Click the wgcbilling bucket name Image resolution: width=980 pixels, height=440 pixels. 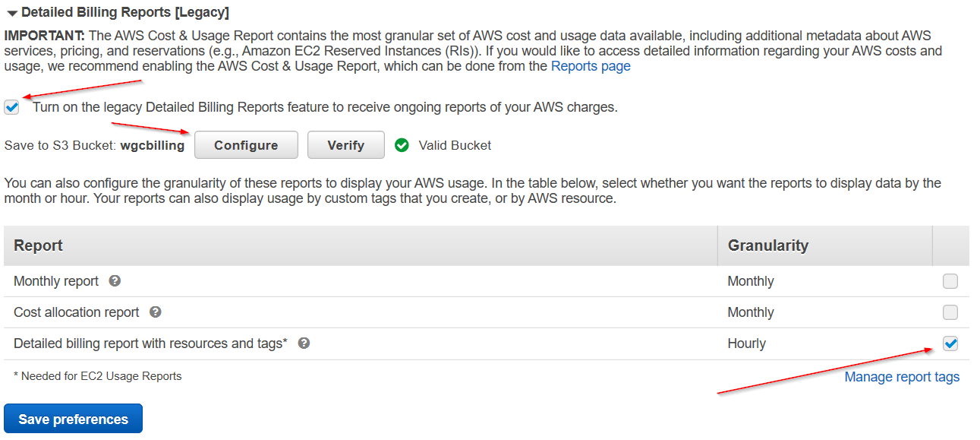pyautogui.click(x=152, y=145)
